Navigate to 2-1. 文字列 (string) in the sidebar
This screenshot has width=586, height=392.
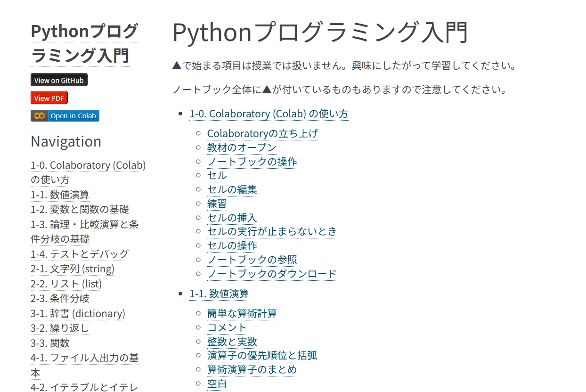tap(73, 269)
